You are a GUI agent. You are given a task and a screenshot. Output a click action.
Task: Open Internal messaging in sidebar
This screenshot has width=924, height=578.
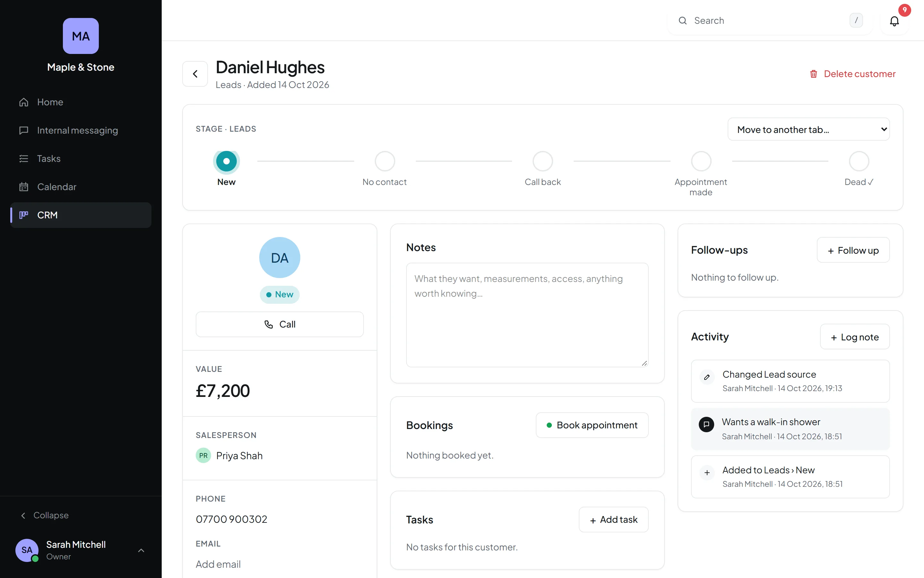[81, 130]
